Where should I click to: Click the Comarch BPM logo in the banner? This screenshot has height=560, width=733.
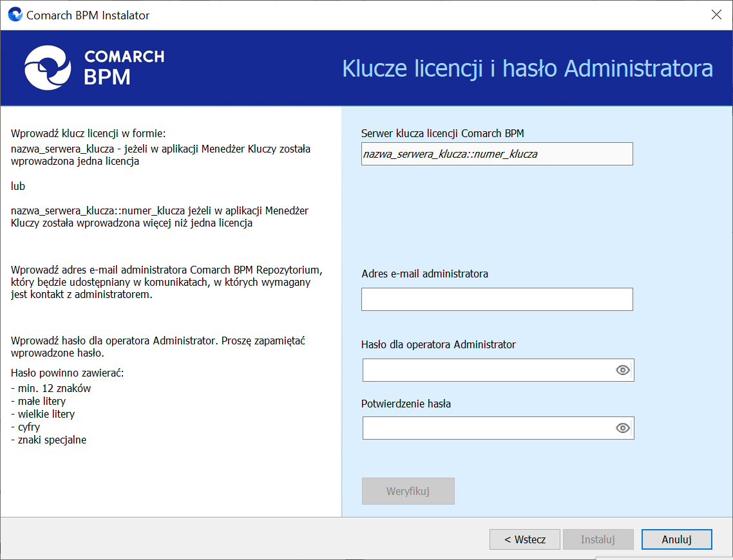(x=94, y=68)
